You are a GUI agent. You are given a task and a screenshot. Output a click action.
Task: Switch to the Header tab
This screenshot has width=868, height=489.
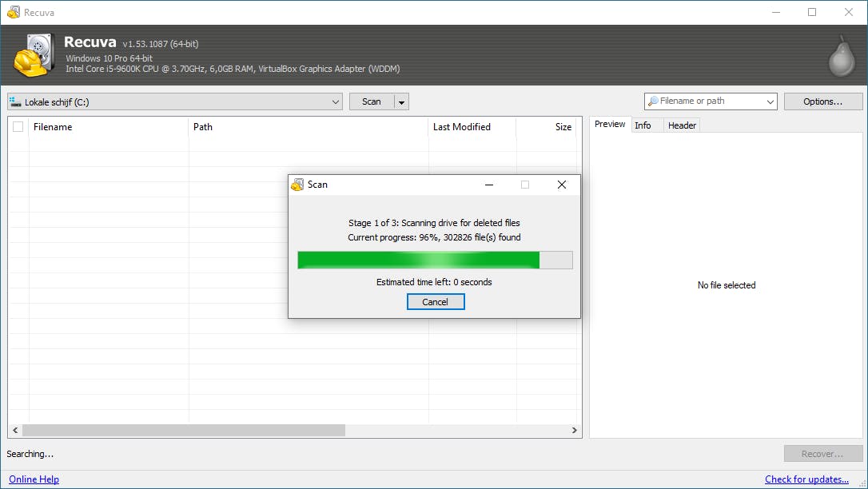click(682, 125)
